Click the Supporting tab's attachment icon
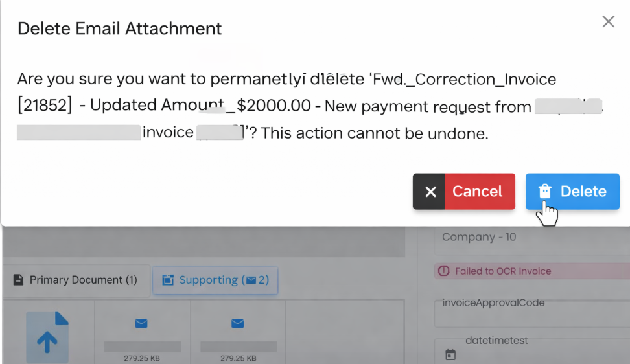The height and width of the screenshot is (364, 630). (169, 280)
